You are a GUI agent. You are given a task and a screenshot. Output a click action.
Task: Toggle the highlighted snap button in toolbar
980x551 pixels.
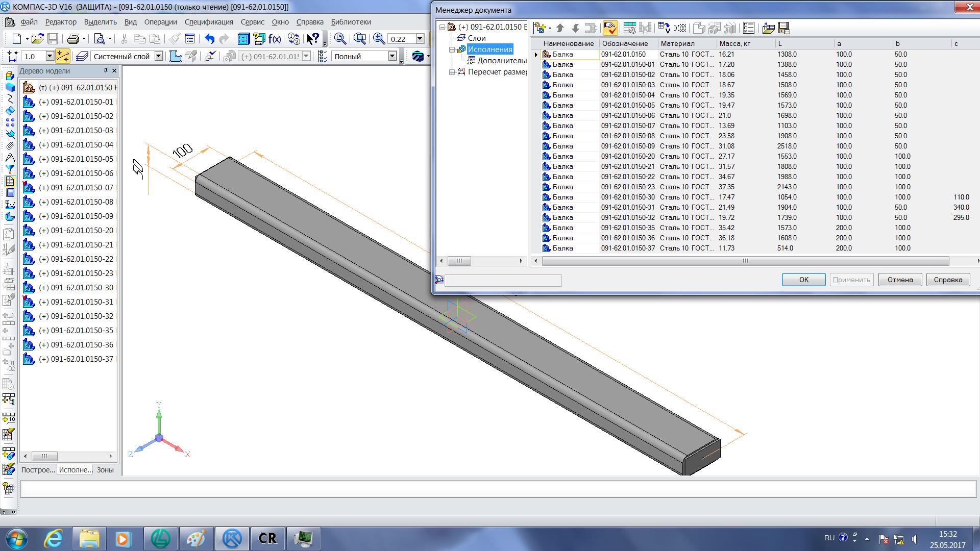[62, 56]
